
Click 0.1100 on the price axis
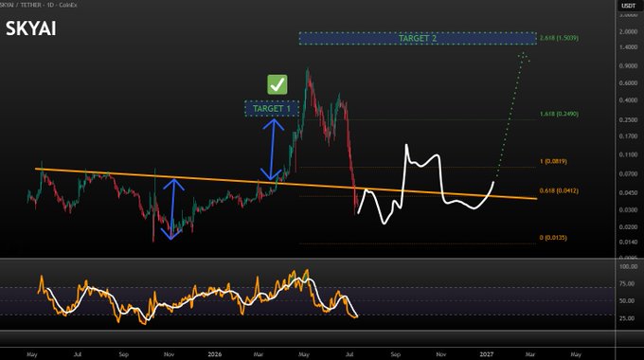[x=629, y=155]
